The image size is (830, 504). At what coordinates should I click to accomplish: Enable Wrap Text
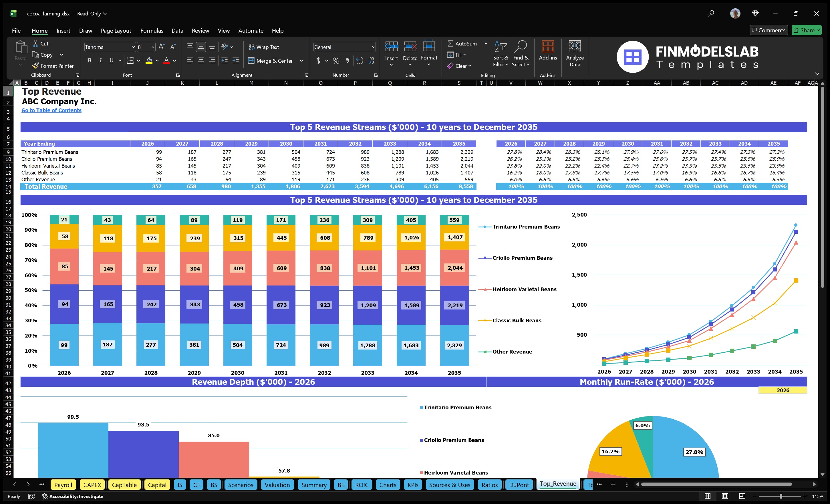264,47
